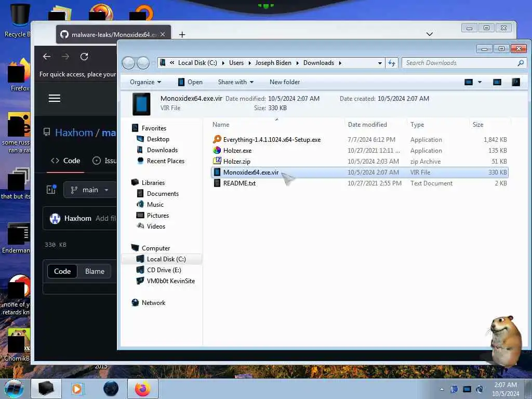
Task: Open the Explorer help icon
Action: tap(516, 82)
